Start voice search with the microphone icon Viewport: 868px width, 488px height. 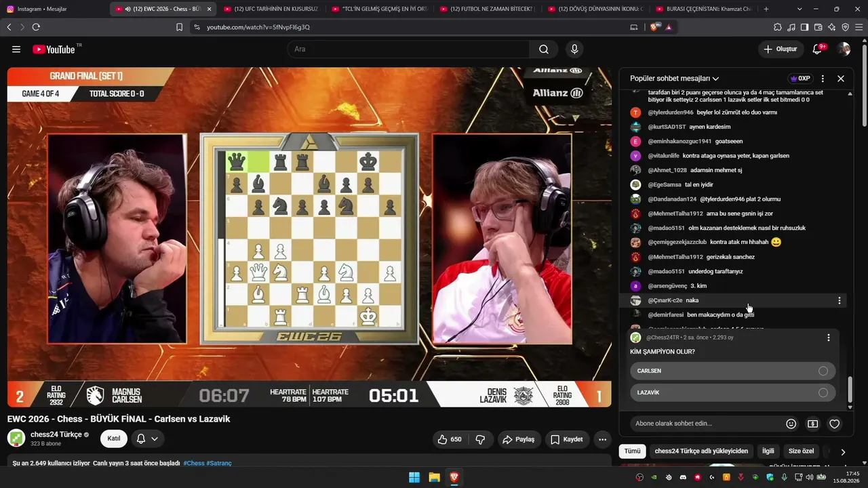tap(574, 49)
